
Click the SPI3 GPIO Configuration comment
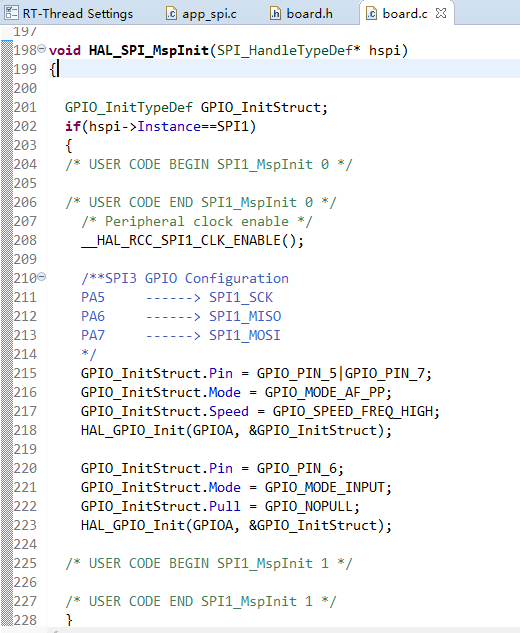point(185,279)
